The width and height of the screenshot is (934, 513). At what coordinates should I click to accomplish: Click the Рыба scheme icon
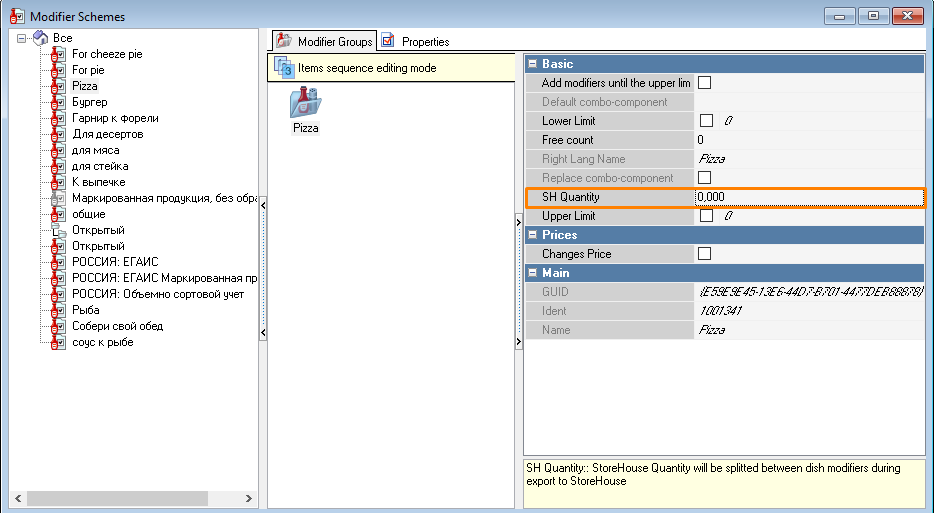click(x=58, y=310)
